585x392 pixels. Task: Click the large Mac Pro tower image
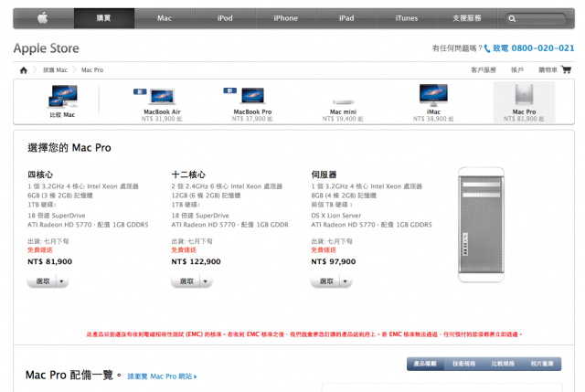coord(482,224)
